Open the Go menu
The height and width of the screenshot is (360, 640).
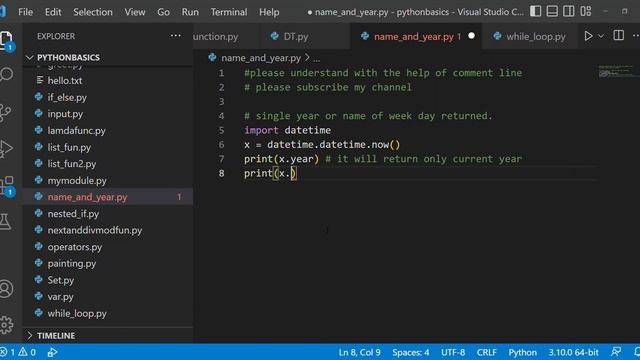pyautogui.click(x=163, y=12)
